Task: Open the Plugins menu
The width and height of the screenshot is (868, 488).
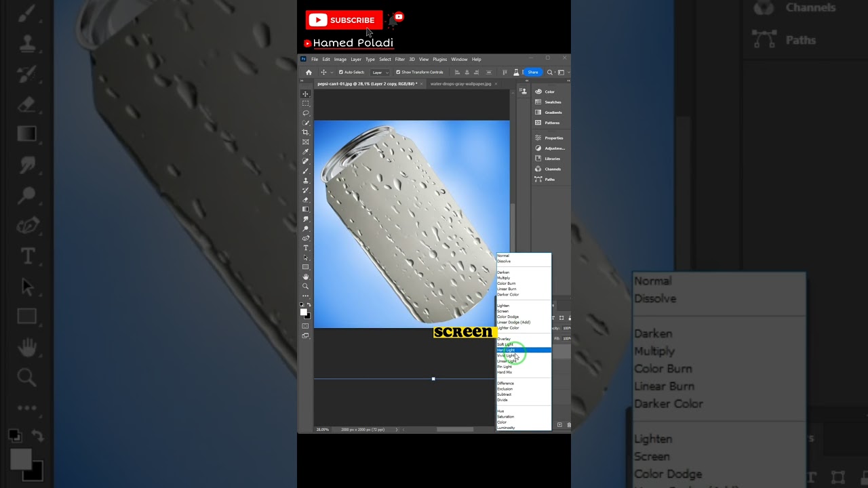Action: (x=439, y=59)
